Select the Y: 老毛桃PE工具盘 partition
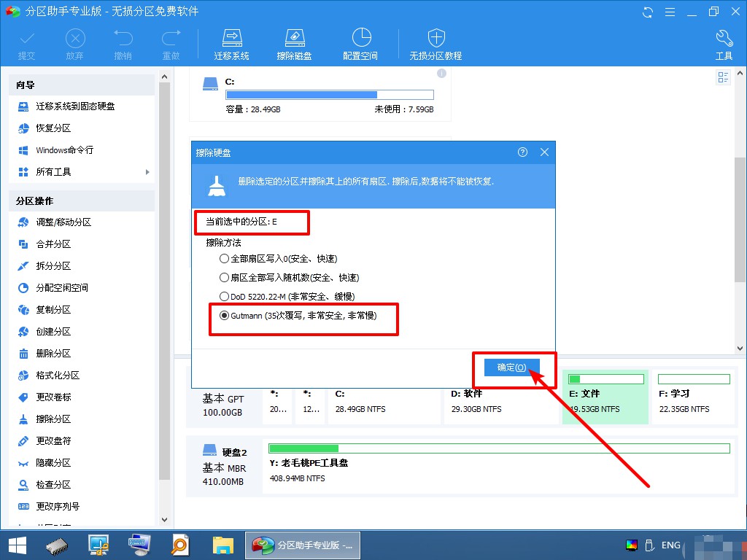This screenshot has width=747, height=560. point(499,465)
